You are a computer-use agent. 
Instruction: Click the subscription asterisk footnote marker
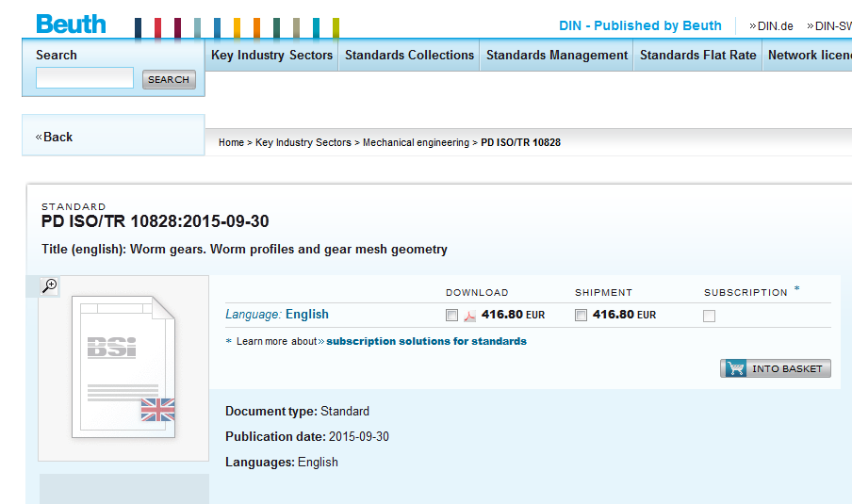point(797,289)
